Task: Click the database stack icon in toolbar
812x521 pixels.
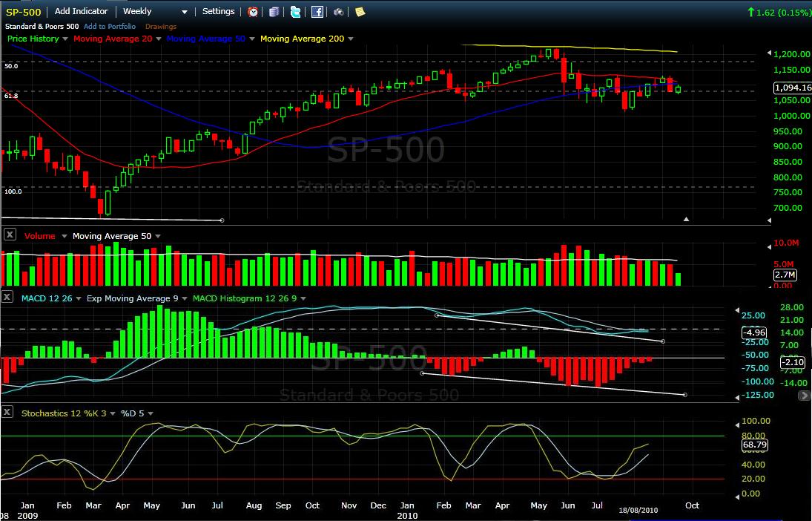Action: click(274, 11)
